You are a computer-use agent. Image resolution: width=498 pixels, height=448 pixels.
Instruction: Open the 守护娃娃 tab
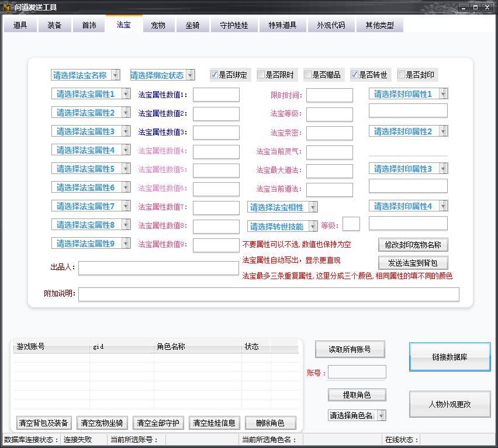coord(232,25)
